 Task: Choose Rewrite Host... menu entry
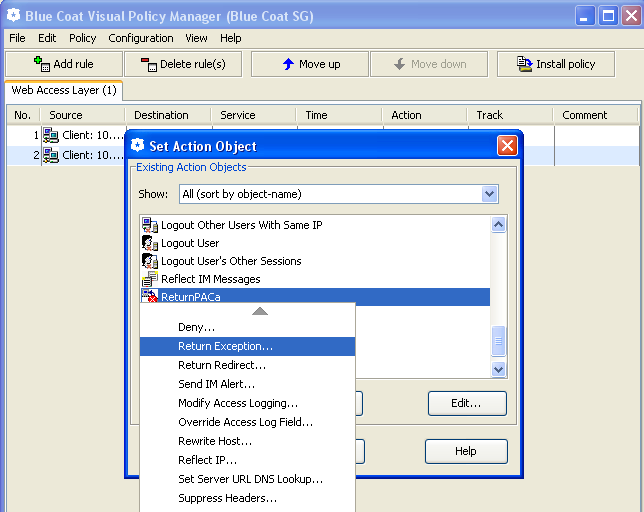(247, 441)
